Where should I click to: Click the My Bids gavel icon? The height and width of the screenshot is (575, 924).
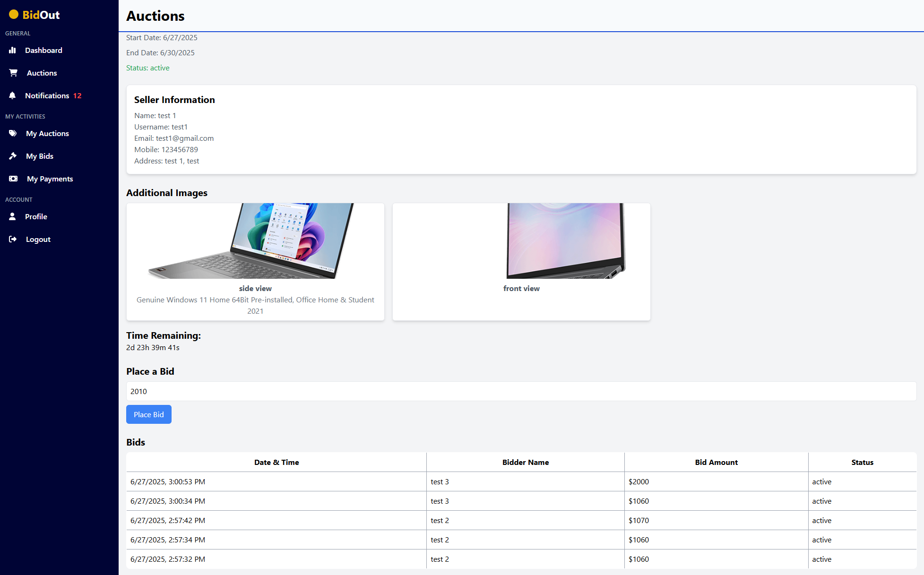13,156
